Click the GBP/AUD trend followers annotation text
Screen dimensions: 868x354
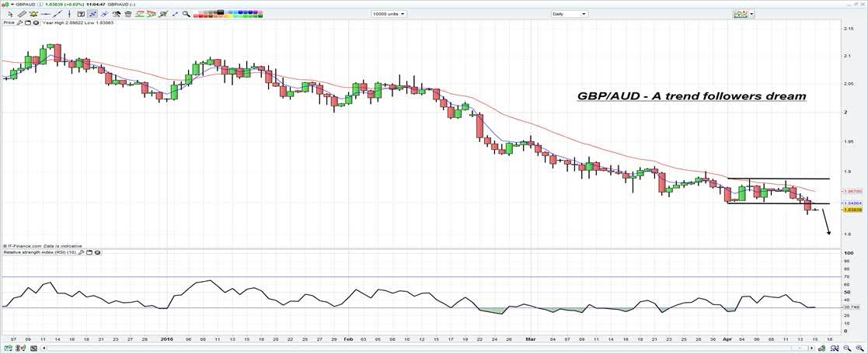coord(691,96)
